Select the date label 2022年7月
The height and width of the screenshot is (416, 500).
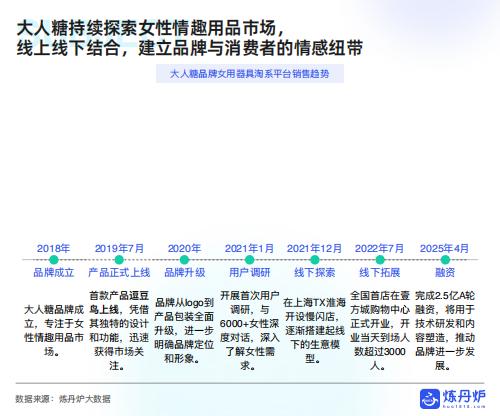pyautogui.click(x=379, y=248)
